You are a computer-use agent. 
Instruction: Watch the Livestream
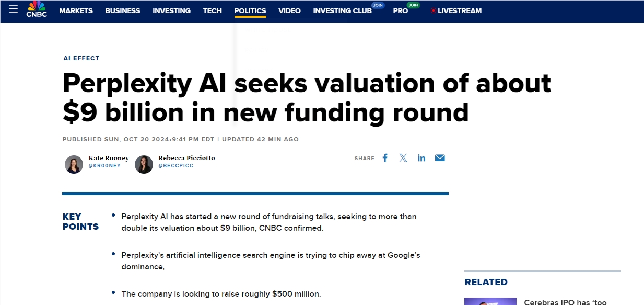click(456, 10)
